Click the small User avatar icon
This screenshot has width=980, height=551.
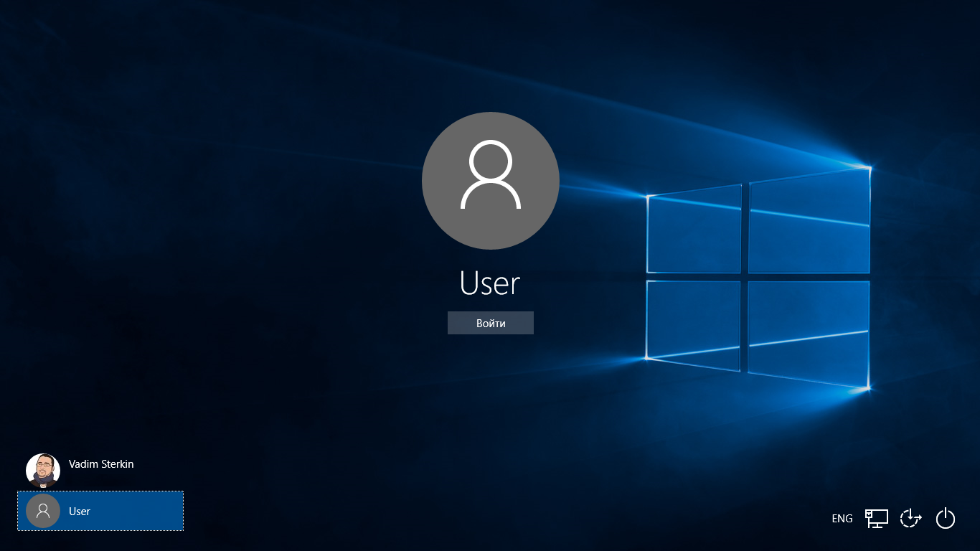click(43, 511)
